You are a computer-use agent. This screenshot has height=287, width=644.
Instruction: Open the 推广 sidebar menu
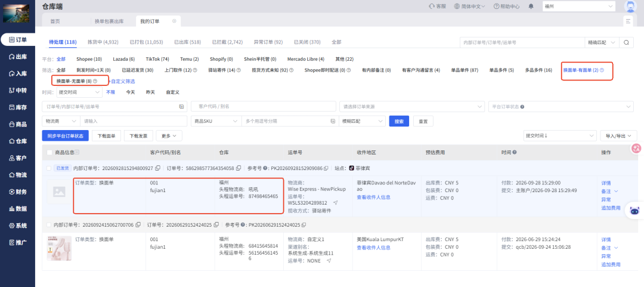click(18, 242)
